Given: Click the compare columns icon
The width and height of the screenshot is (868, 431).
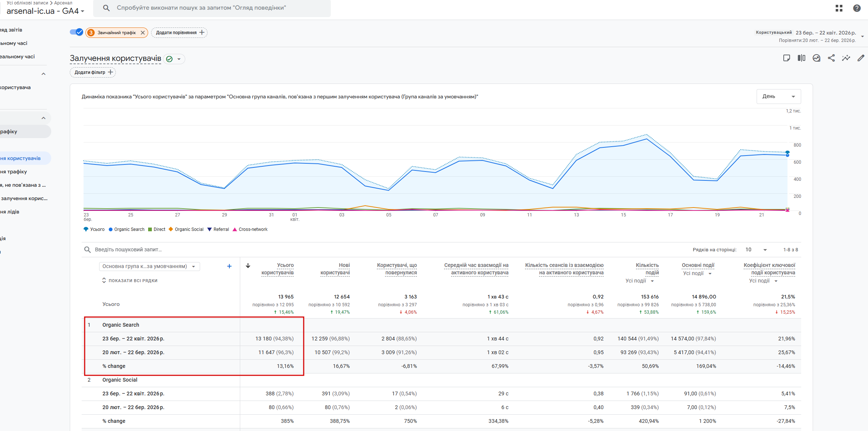Looking at the screenshot, I should pyautogui.click(x=801, y=58).
